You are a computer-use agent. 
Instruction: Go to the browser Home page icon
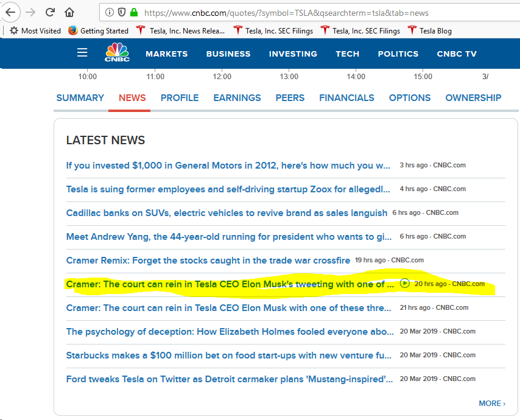pos(69,13)
